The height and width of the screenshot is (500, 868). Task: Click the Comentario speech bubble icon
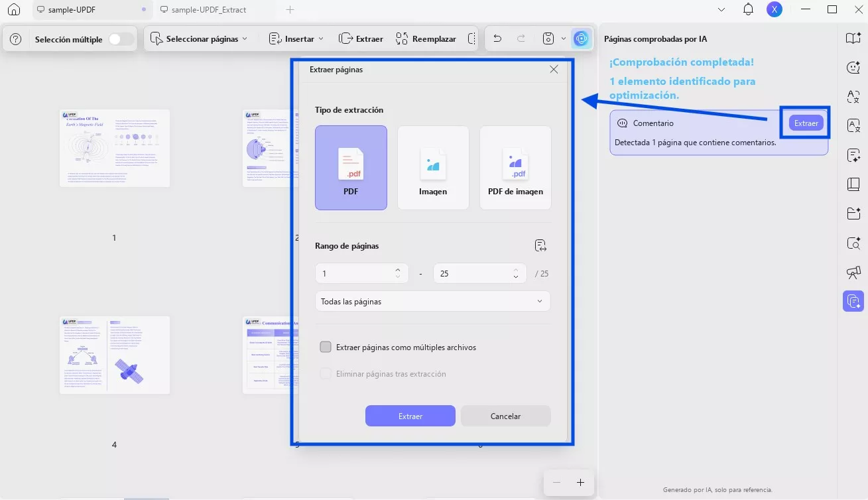[622, 123]
